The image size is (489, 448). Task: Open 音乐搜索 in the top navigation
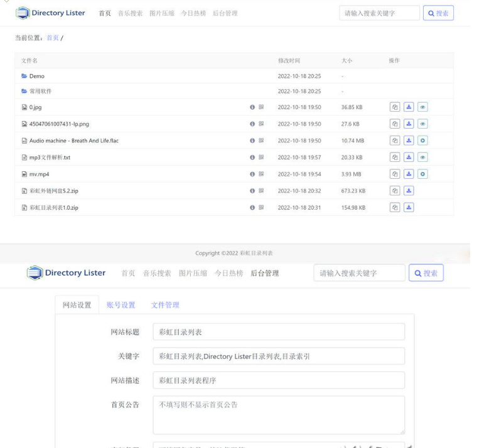click(x=130, y=13)
